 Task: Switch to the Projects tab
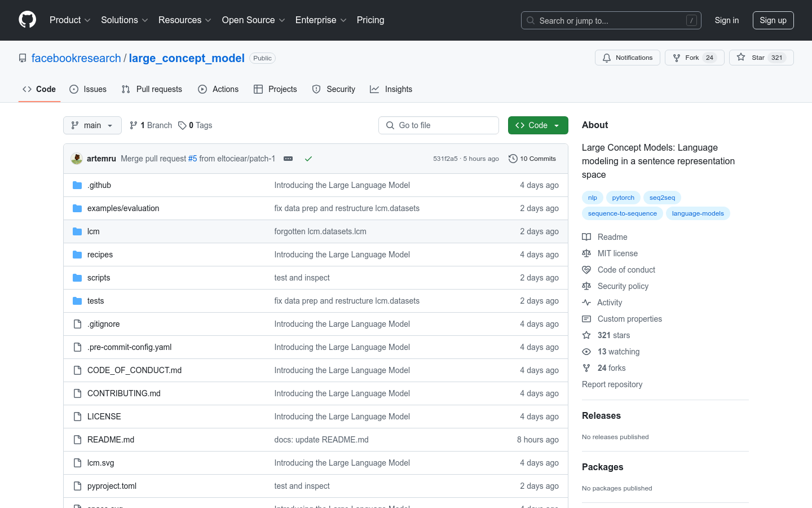275,89
